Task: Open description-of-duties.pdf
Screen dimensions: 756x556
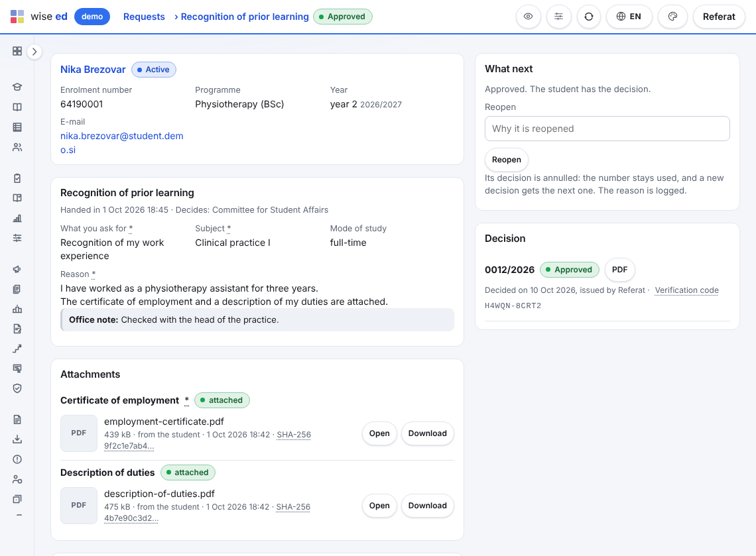Action: pos(379,506)
